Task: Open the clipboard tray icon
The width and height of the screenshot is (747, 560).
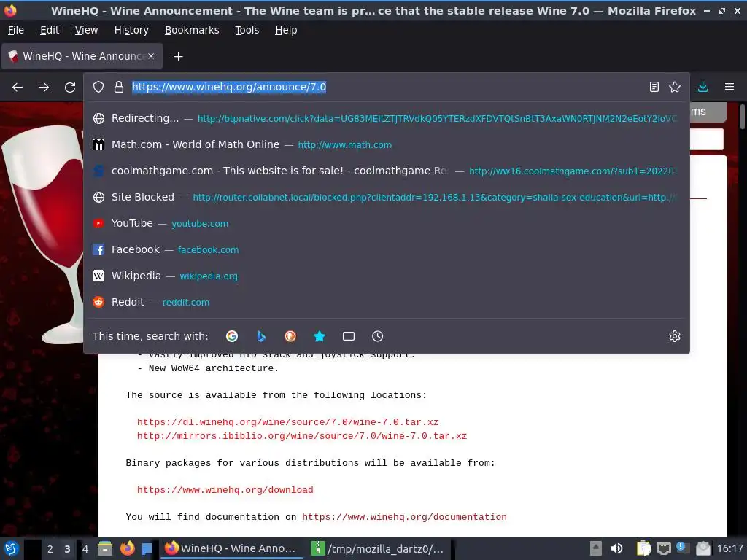Action: (x=643, y=548)
